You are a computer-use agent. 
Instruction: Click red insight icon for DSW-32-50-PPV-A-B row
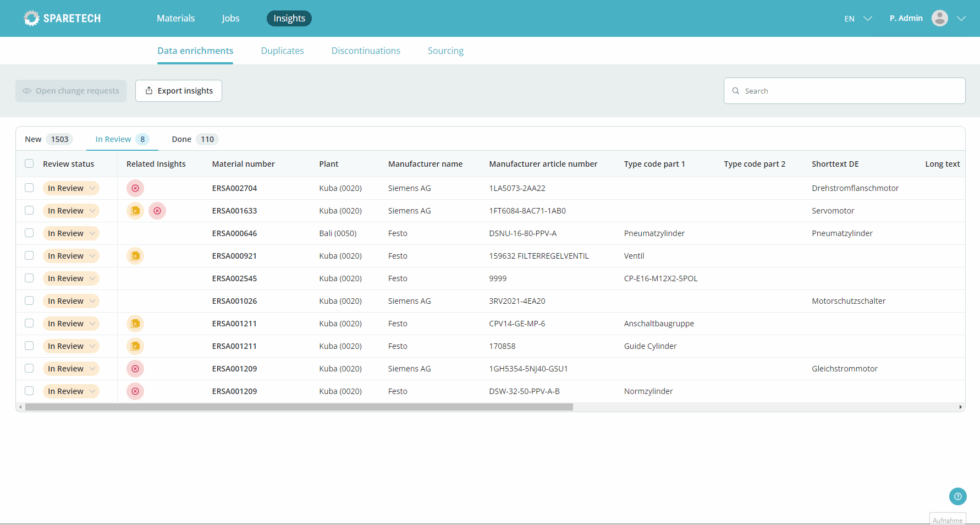point(135,391)
